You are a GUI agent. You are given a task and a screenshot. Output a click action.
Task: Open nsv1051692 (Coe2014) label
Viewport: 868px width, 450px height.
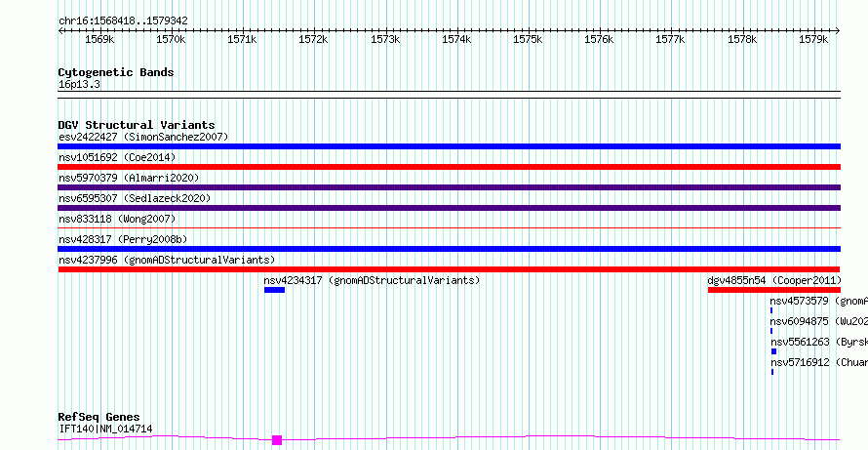(x=117, y=157)
